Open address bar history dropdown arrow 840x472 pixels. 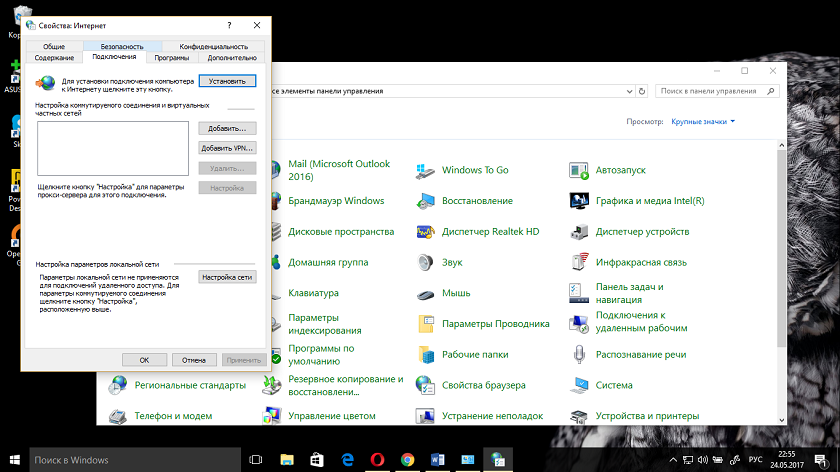click(x=631, y=91)
